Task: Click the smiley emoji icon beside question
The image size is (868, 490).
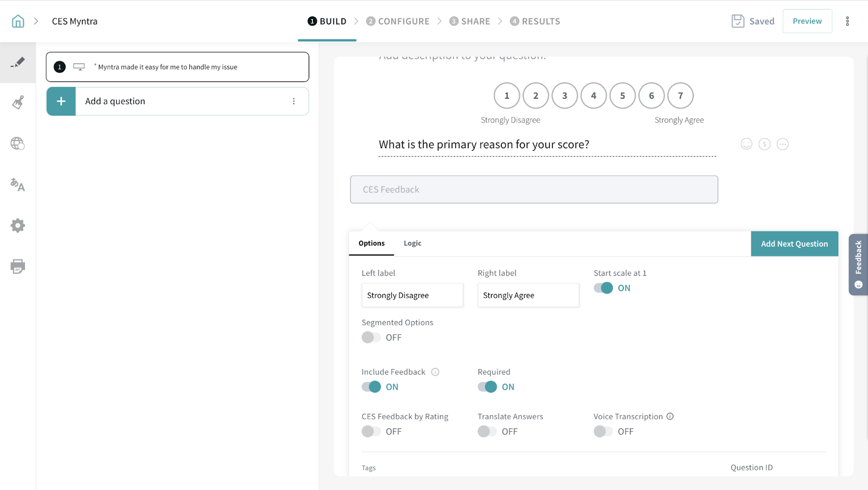Action: pyautogui.click(x=746, y=144)
